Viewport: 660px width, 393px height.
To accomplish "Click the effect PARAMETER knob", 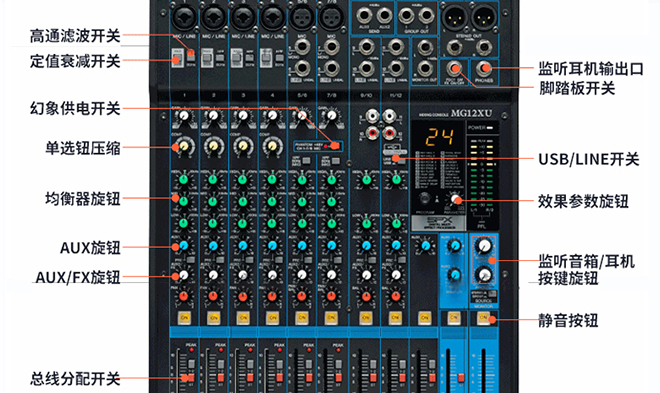I will click(x=455, y=199).
